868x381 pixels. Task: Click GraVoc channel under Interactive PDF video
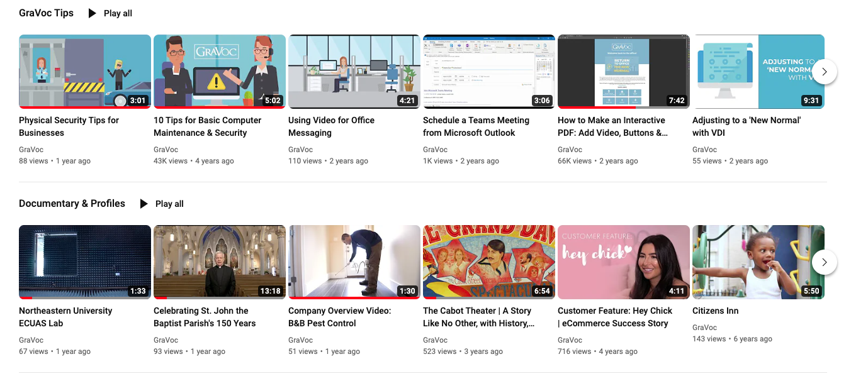(570, 150)
